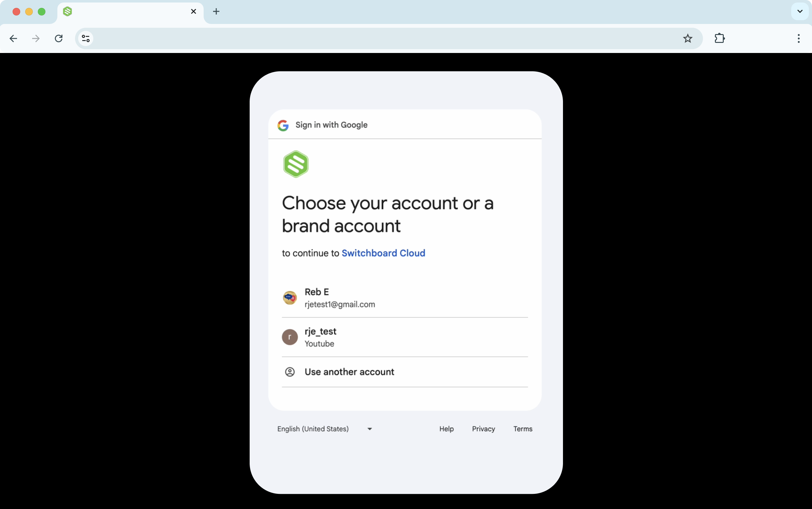The image size is (812, 509).
Task: Choose the Reb E account
Action: click(x=405, y=298)
